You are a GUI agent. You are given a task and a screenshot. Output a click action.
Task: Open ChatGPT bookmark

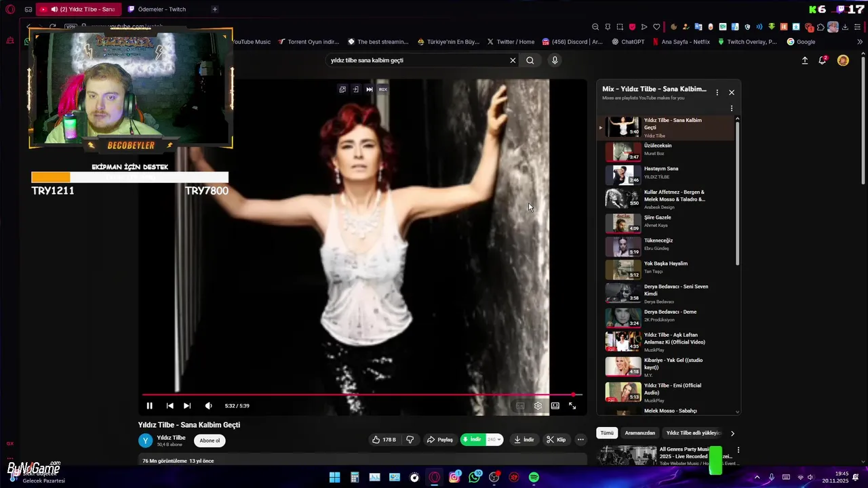coord(628,42)
